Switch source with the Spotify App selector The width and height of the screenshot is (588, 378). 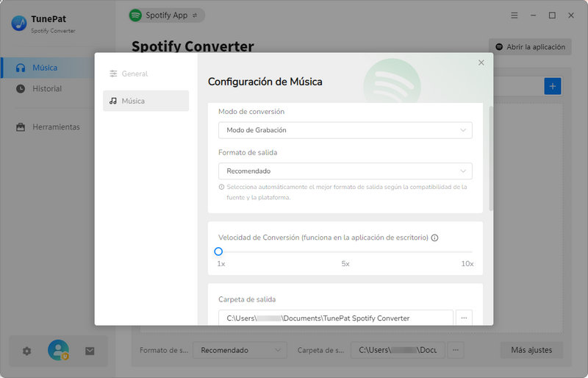[x=167, y=15]
